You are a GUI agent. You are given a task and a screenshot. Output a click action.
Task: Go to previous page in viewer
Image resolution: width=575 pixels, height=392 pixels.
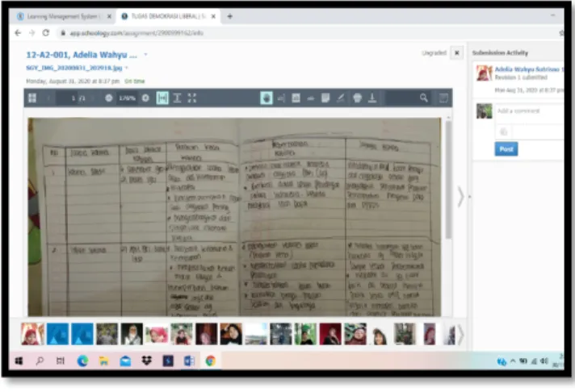tap(48, 98)
